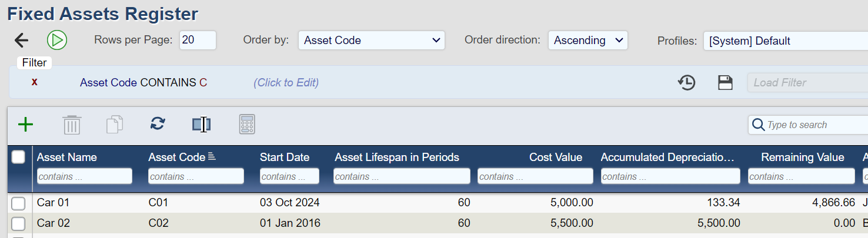868x238 pixels.
Task: Expand the Order direction dropdown
Action: [x=587, y=41]
